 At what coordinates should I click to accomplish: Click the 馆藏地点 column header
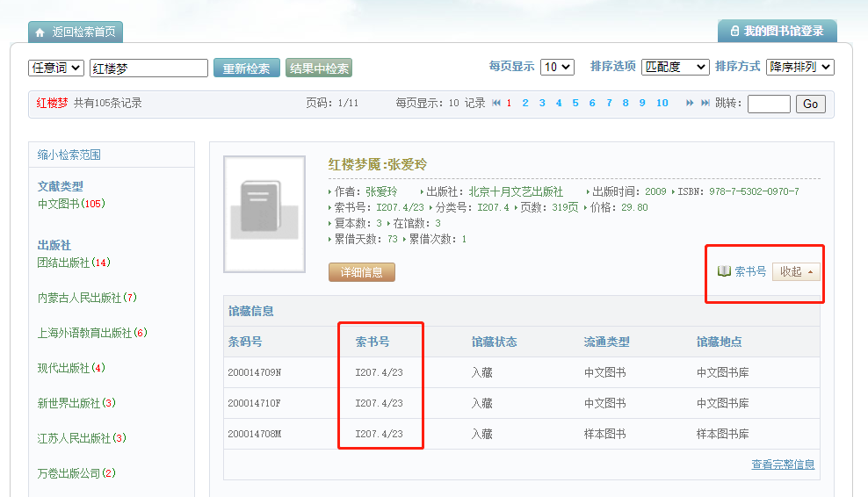719,342
